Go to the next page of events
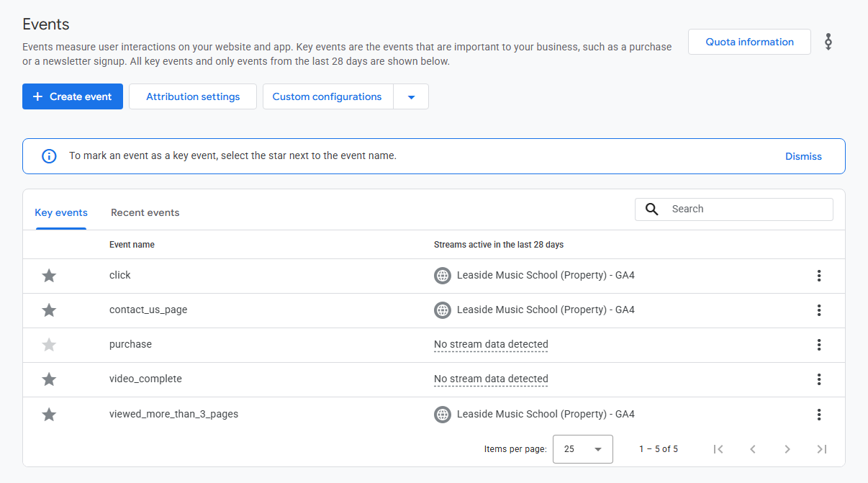Screen dimensions: 868x483 pyautogui.click(x=787, y=449)
